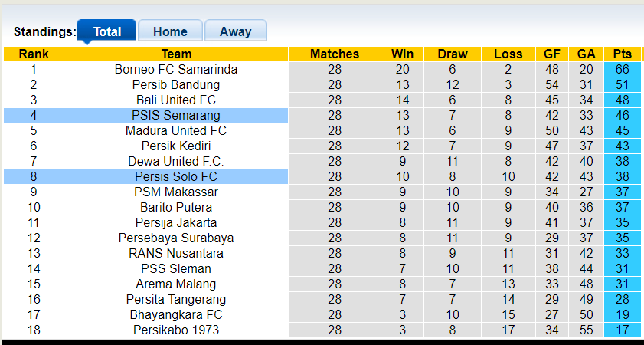Click the Rank column header
644x345 pixels.
point(34,54)
